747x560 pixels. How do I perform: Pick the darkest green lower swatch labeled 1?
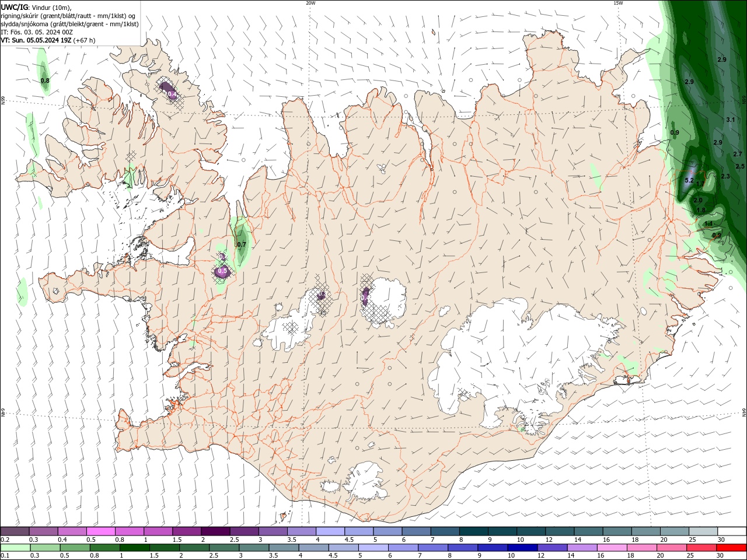[134, 547]
